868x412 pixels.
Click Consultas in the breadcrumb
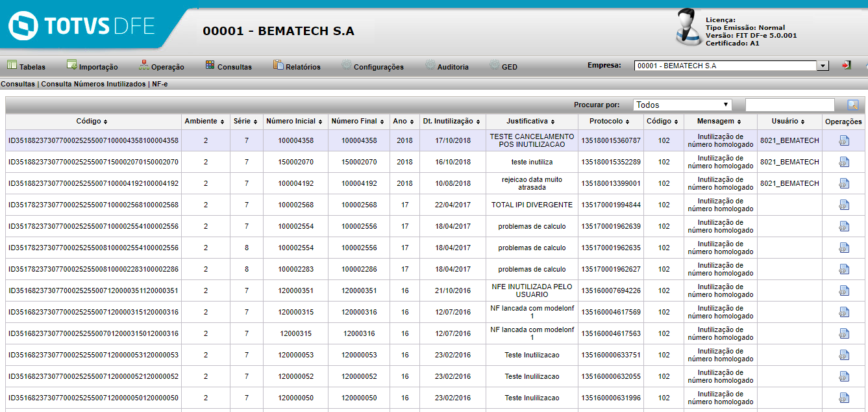(x=18, y=84)
